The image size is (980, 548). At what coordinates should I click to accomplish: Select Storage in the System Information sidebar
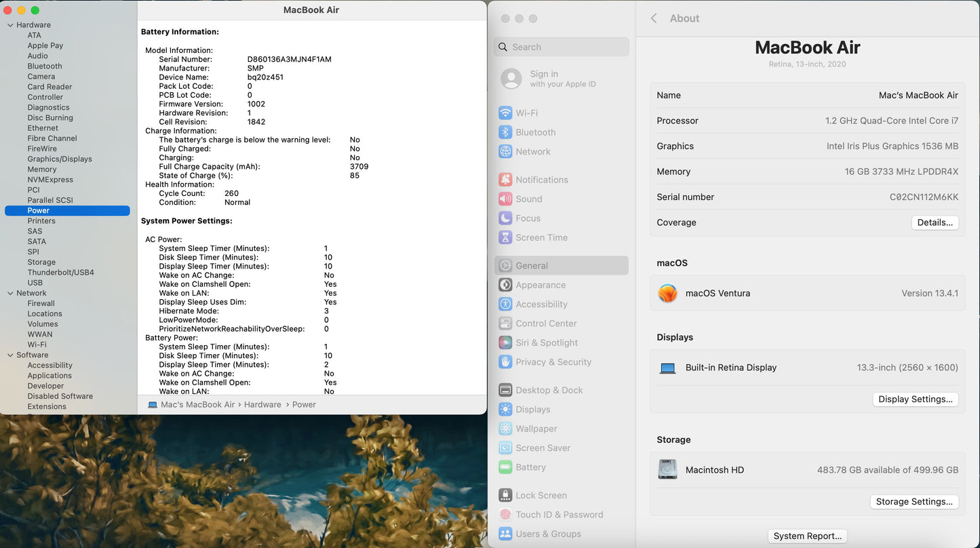coord(41,262)
